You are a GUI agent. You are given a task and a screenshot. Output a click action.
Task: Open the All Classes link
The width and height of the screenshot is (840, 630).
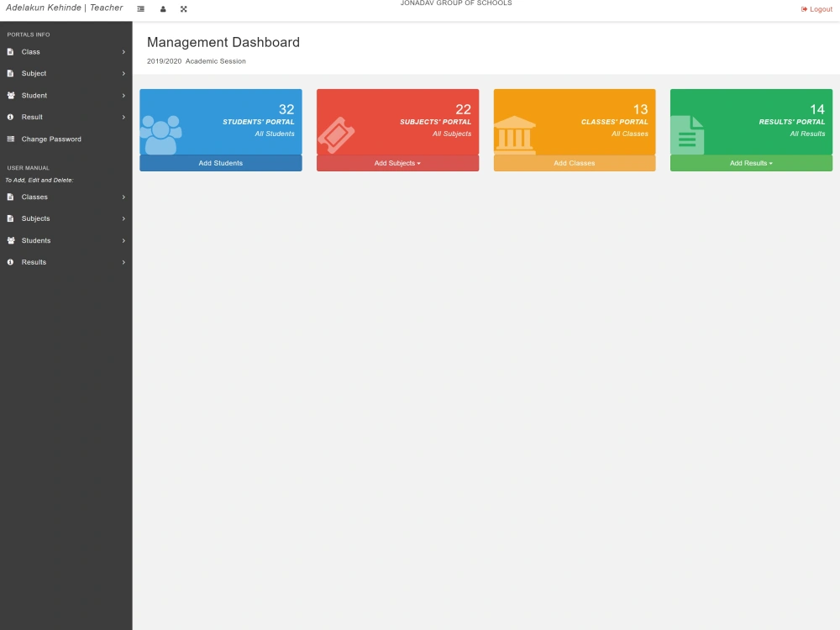pyautogui.click(x=629, y=134)
